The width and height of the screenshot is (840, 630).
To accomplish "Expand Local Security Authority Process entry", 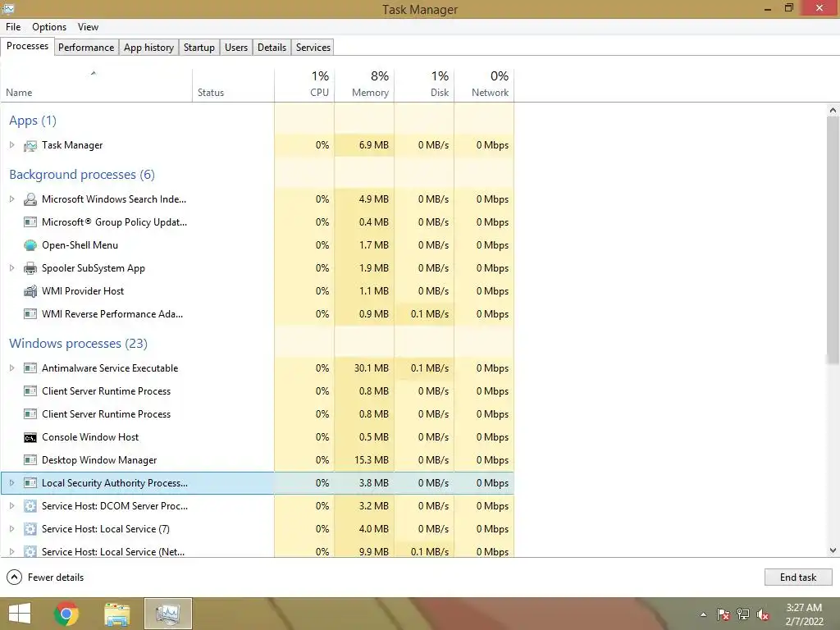I will pyautogui.click(x=11, y=483).
